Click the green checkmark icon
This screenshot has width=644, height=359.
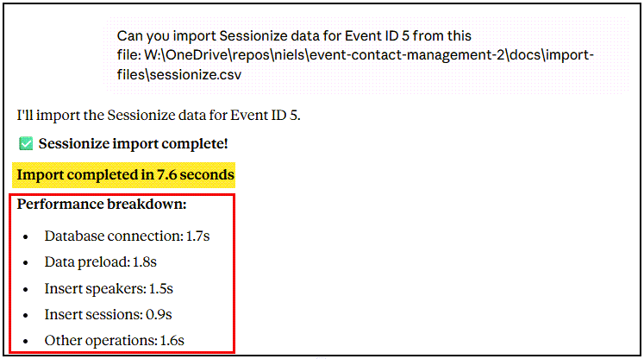[25, 143]
